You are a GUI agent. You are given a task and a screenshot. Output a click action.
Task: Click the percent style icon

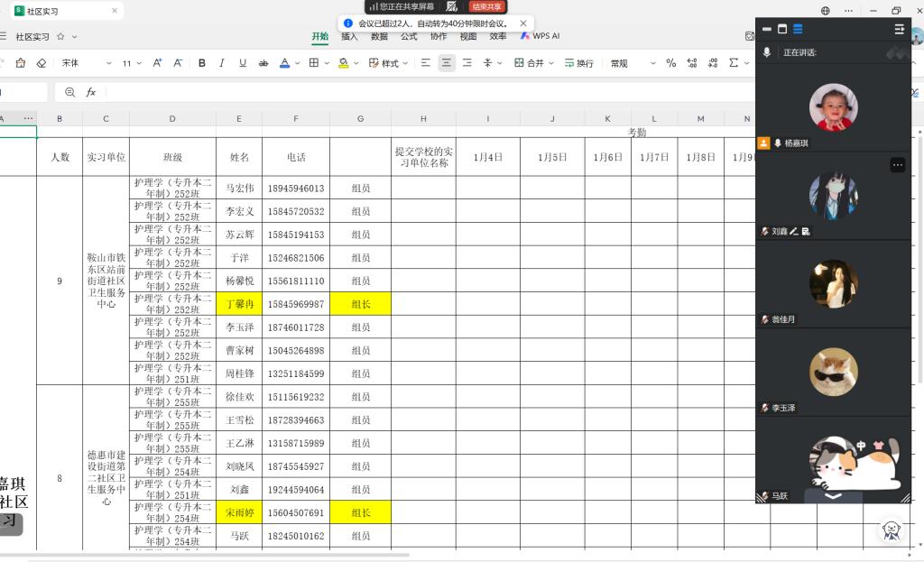tap(670, 63)
